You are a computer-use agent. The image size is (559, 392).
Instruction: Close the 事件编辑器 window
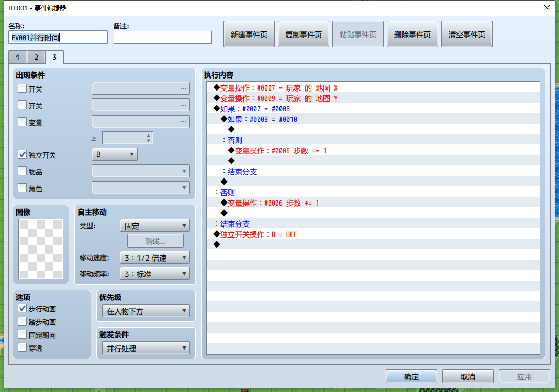tap(547, 8)
